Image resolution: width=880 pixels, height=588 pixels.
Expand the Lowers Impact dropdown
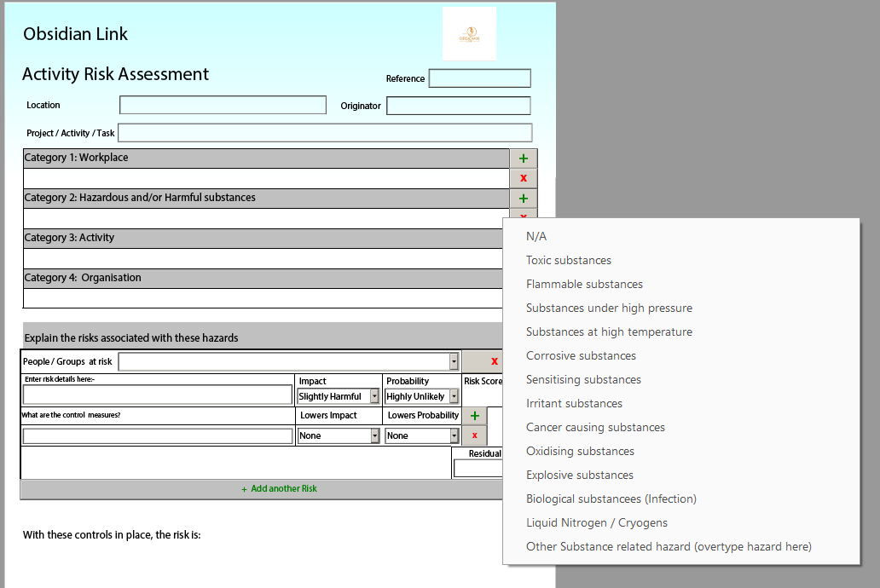pyautogui.click(x=374, y=435)
